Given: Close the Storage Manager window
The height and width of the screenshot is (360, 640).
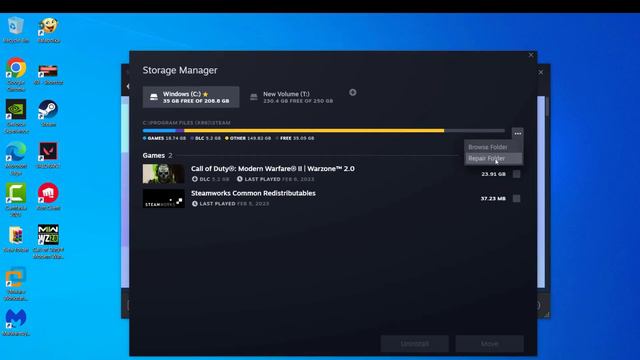Looking at the screenshot, I should pos(531,55).
